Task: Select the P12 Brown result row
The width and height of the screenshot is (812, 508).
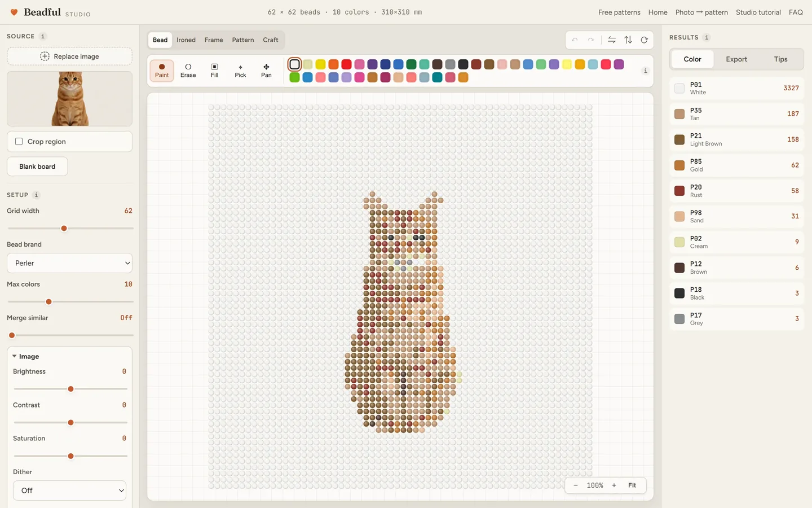Action: 736,268
